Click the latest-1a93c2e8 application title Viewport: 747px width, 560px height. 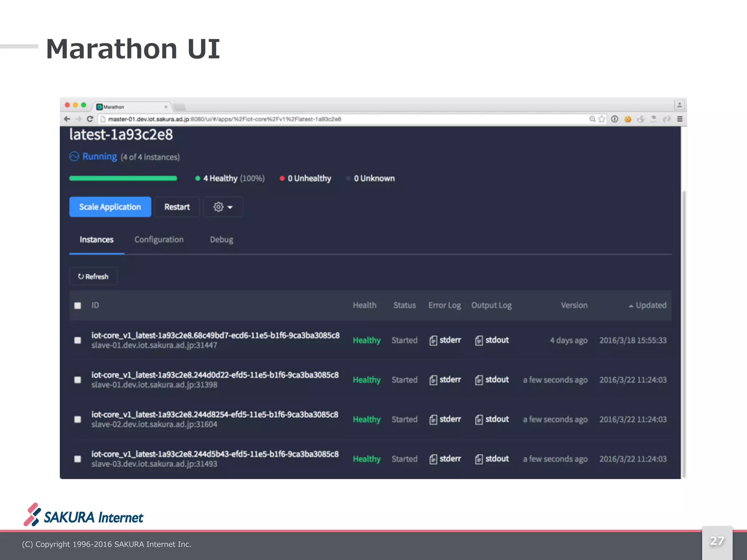pos(121,135)
